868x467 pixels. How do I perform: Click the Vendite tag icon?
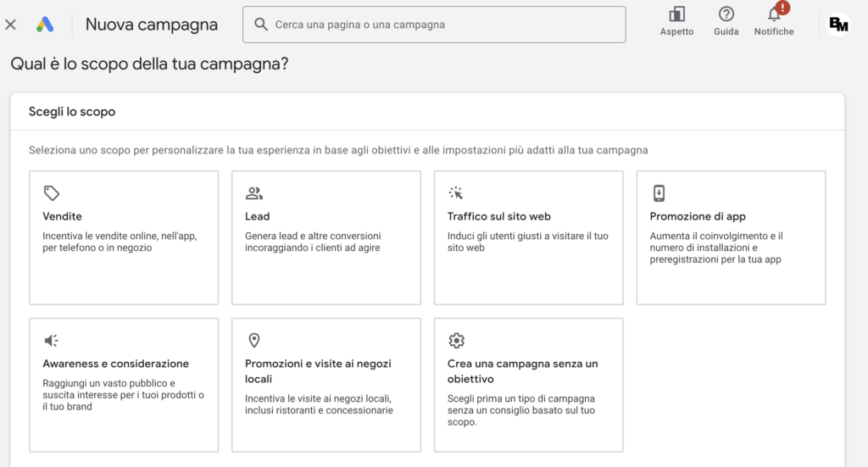pyautogui.click(x=52, y=193)
